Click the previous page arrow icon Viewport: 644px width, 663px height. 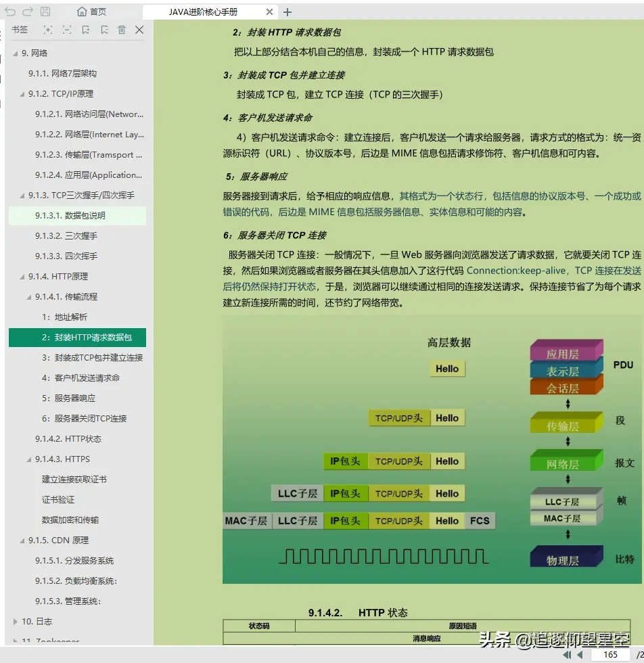tap(580, 655)
